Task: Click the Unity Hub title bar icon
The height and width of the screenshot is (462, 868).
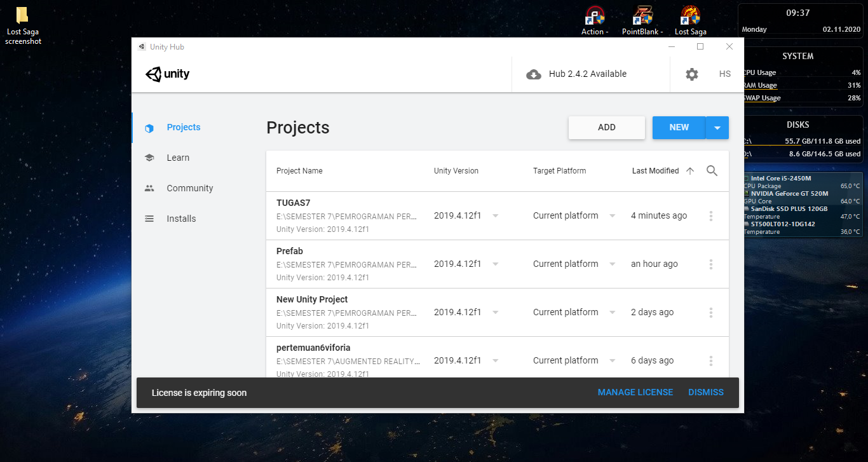Action: point(141,47)
